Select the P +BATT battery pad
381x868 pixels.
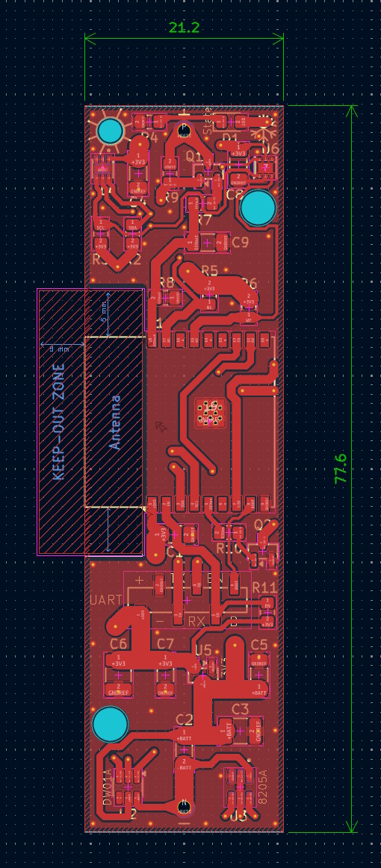(184, 130)
